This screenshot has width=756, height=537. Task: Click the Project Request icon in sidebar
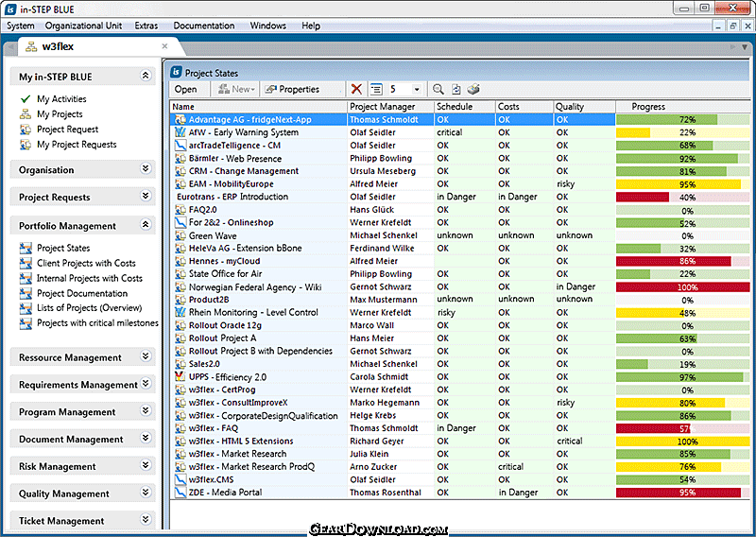pyautogui.click(x=26, y=130)
